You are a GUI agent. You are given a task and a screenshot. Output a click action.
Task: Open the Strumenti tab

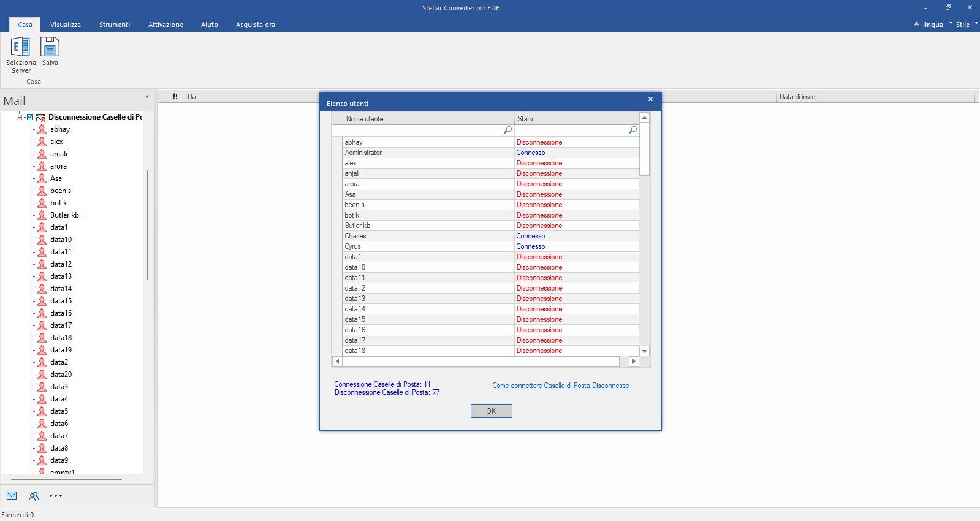point(115,25)
